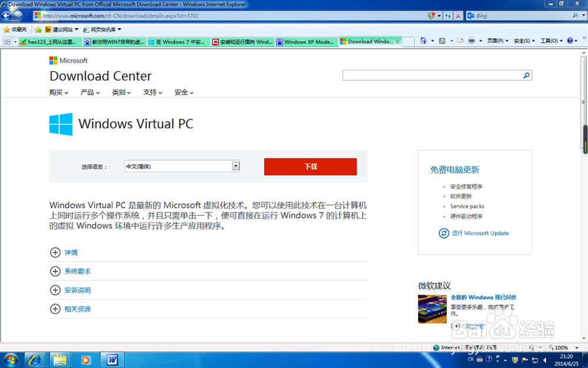The image size is (588, 368).
Task: Click the Read Mail envelope icon
Action: pyautogui.click(x=460, y=41)
